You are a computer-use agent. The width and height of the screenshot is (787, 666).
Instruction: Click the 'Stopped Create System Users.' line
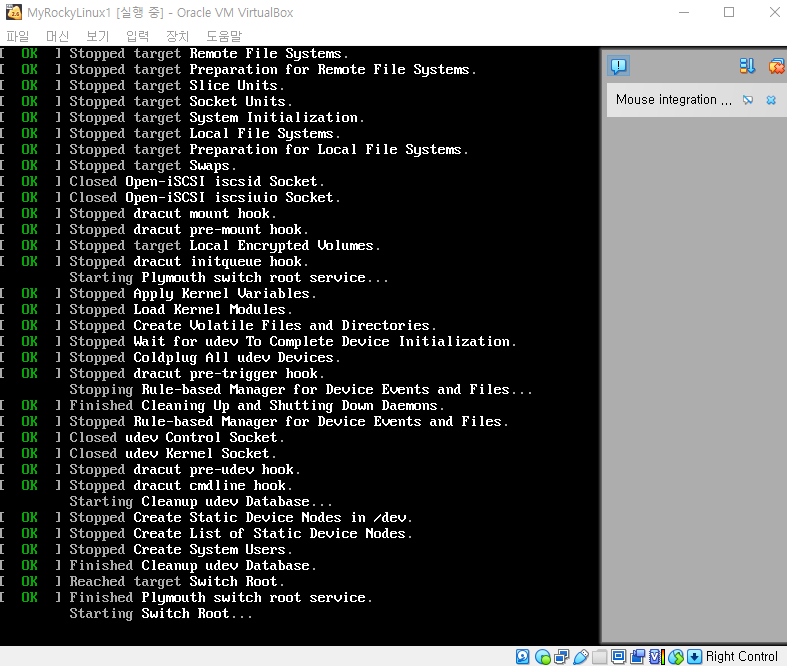click(x=181, y=550)
